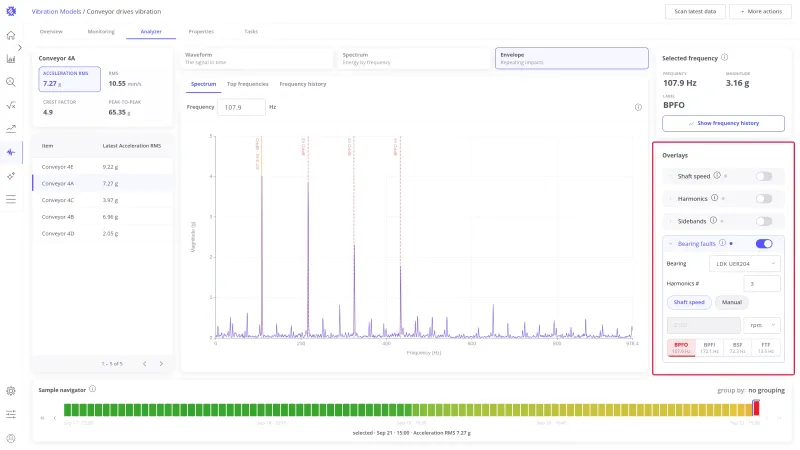Expand the Harmonics overlay section
This screenshot has width=800, height=450.
[670, 198]
